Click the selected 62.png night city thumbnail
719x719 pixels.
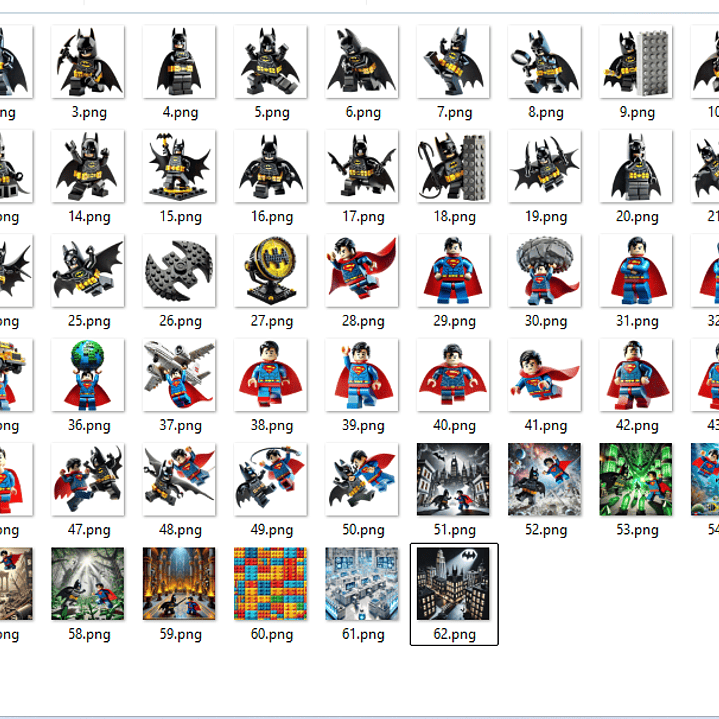tap(454, 583)
